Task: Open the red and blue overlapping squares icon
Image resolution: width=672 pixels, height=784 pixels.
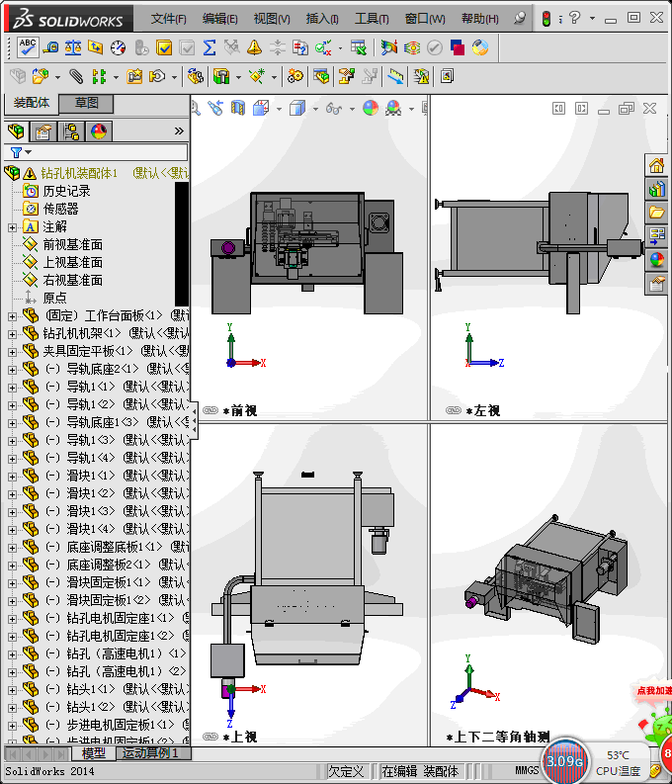Action: pyautogui.click(x=458, y=47)
